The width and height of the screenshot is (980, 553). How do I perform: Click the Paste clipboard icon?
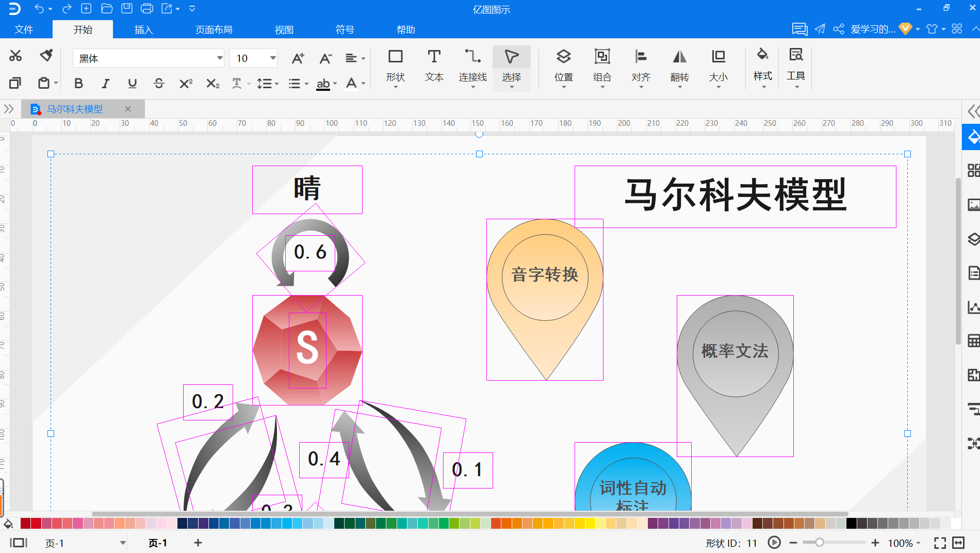coord(44,83)
